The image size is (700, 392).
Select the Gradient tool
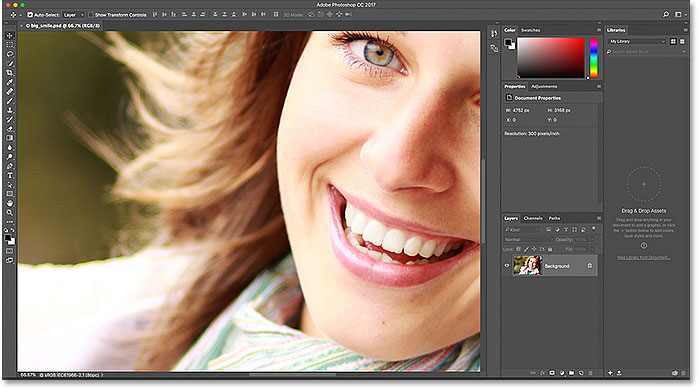click(10, 138)
